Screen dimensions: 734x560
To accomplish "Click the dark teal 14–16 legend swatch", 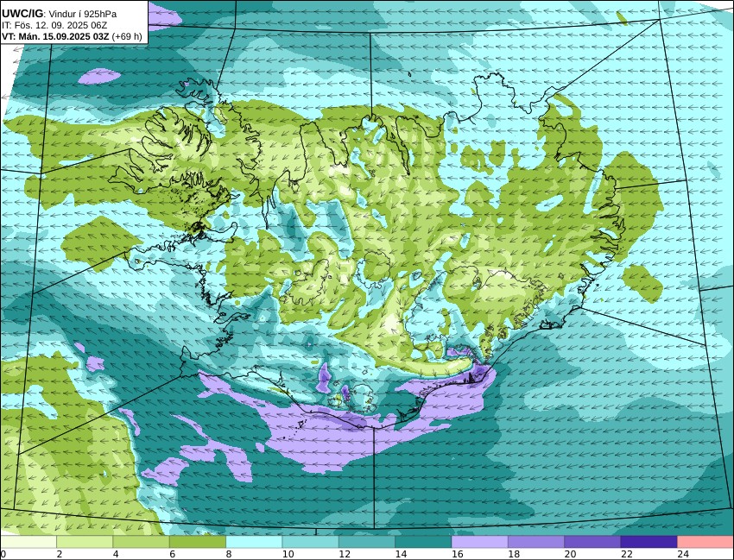I will pos(423,542).
